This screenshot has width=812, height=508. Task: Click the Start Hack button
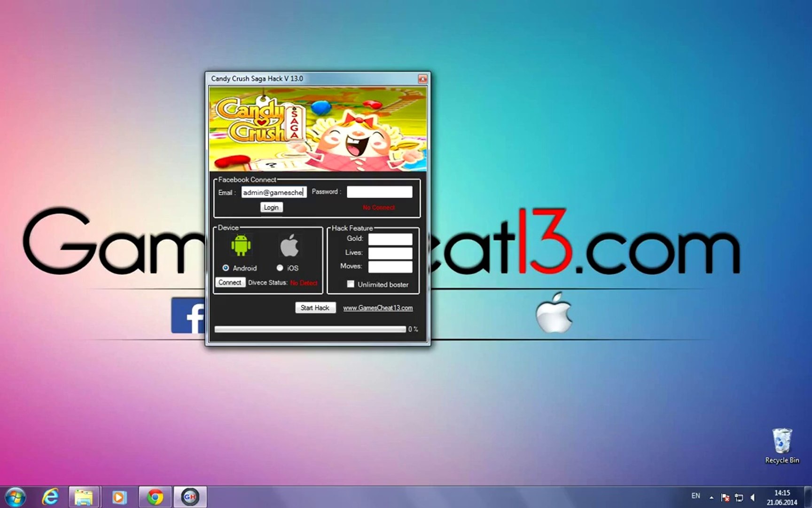point(315,308)
